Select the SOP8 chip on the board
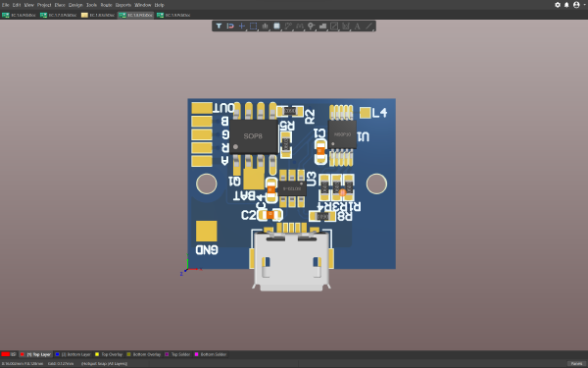588x368 pixels. click(254, 136)
